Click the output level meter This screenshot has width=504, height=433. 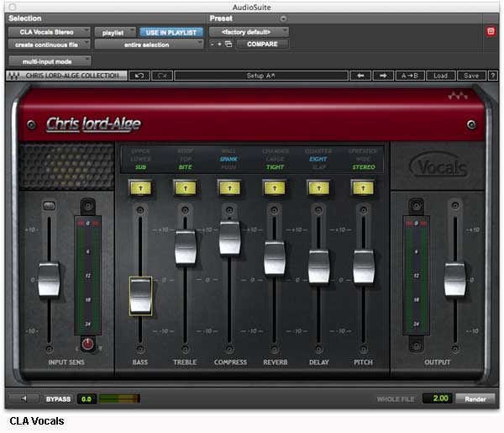416,276
